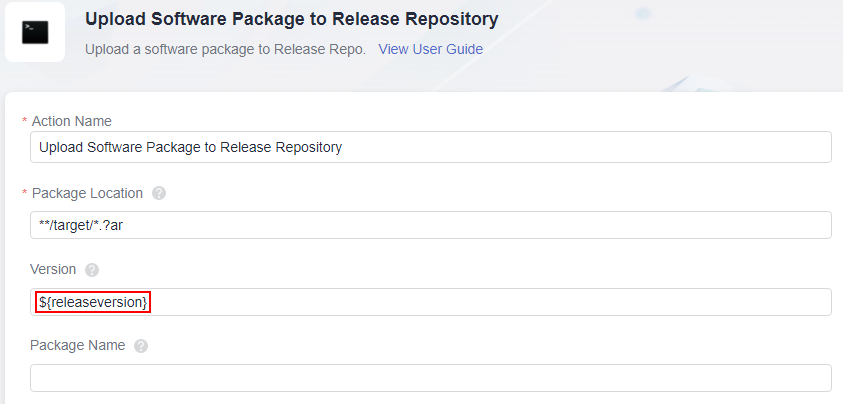Image resolution: width=843 pixels, height=404 pixels.
Task: Click the page heading about Release Repository
Action: coord(291,19)
